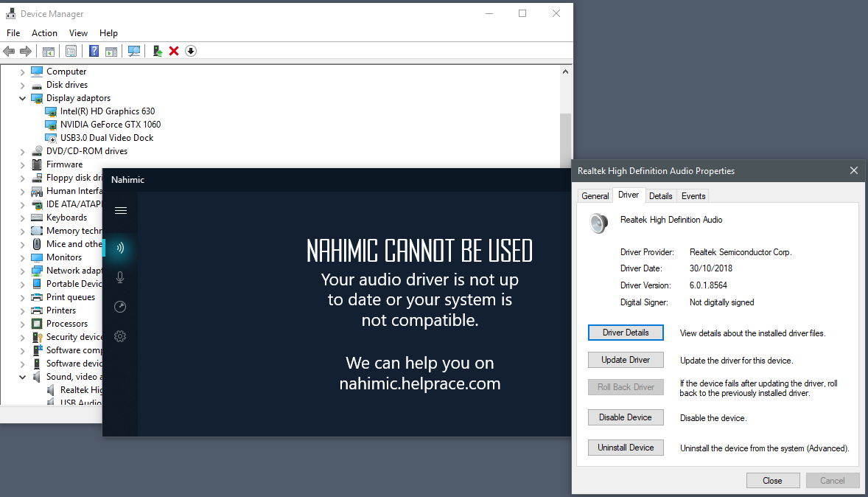The height and width of the screenshot is (497, 868).
Task: Click the action pane toolbar icon beside Help
Action: [111, 51]
